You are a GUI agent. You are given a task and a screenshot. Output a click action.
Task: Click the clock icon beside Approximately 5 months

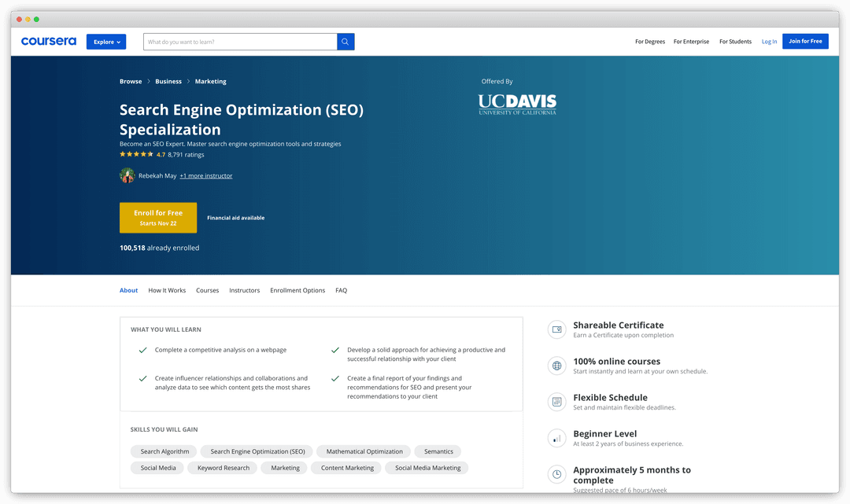tap(556, 474)
